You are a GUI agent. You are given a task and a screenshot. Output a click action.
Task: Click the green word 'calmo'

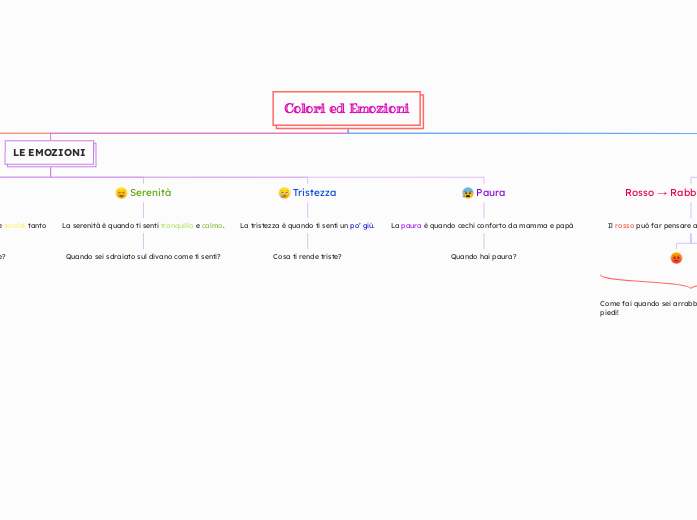pyautogui.click(x=212, y=226)
